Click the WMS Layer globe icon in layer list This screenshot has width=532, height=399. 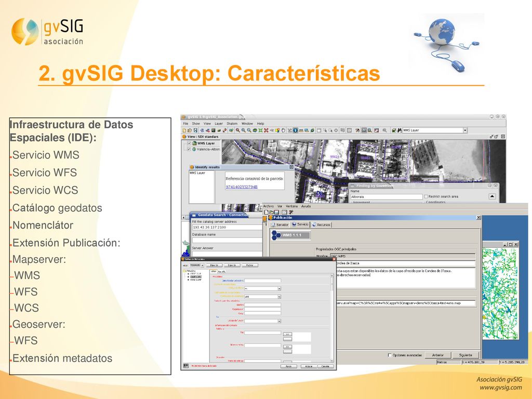coord(194,143)
